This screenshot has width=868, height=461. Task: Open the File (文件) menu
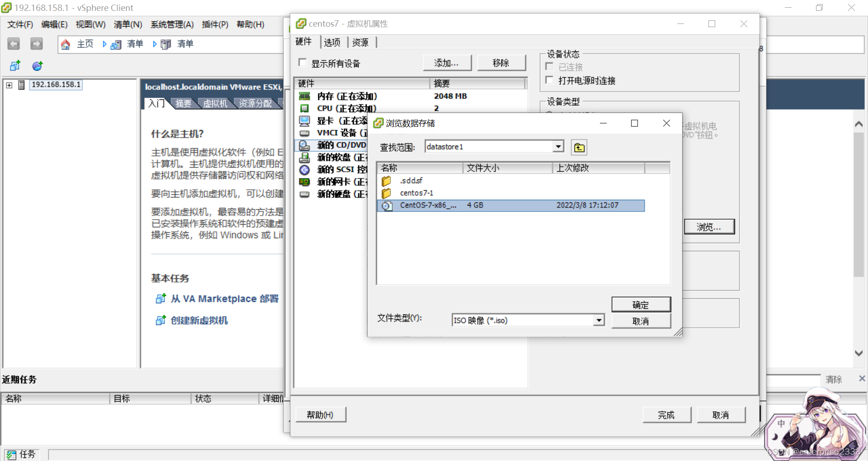20,24
